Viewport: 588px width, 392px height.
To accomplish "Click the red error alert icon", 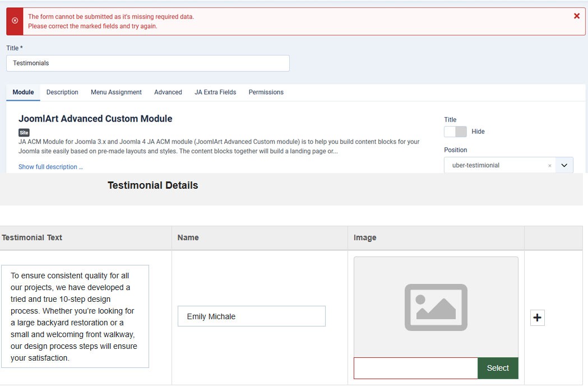I will coord(15,21).
